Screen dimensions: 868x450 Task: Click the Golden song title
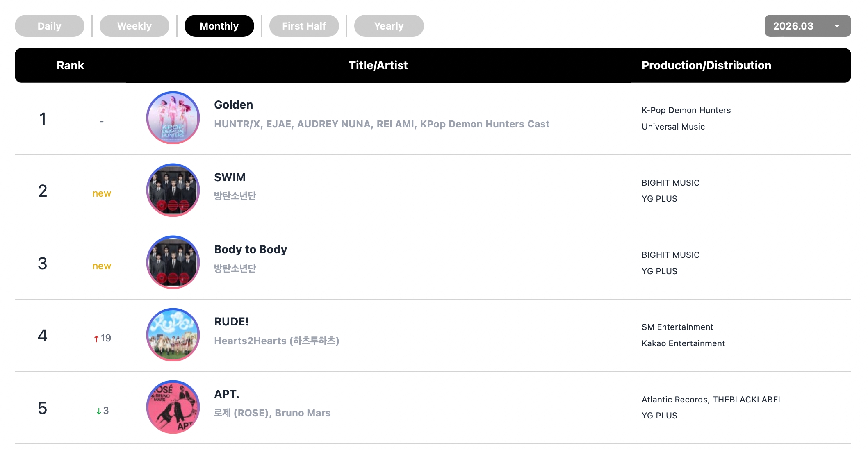[x=234, y=105]
